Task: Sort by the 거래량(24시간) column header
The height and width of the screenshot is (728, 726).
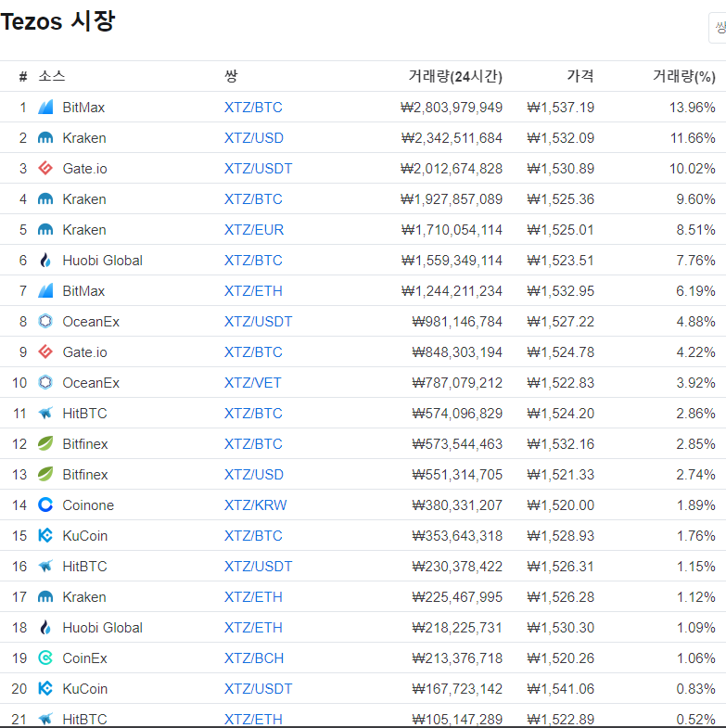Action: tap(455, 76)
